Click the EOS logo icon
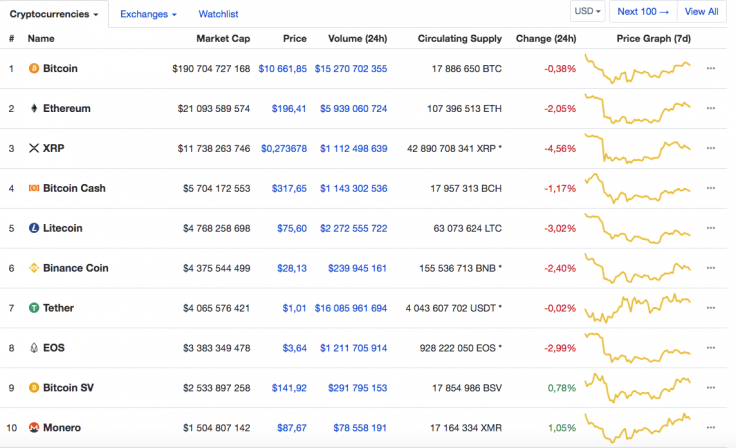 (x=34, y=348)
